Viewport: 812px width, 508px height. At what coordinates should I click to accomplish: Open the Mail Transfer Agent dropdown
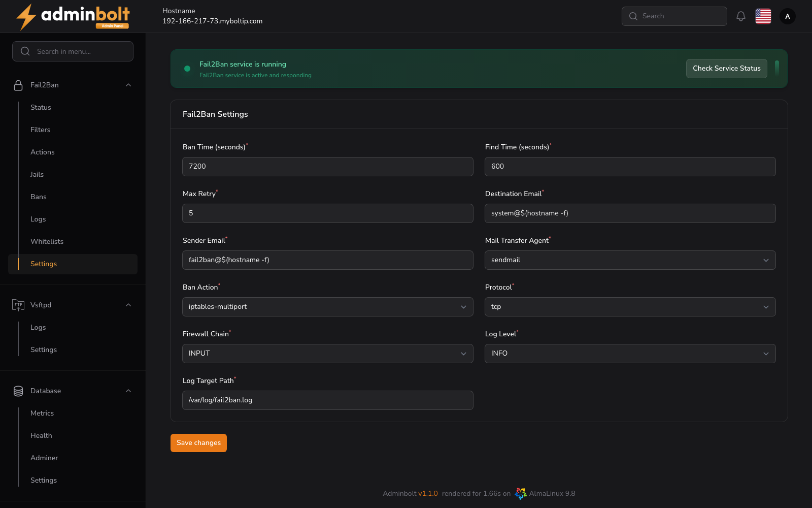point(630,260)
